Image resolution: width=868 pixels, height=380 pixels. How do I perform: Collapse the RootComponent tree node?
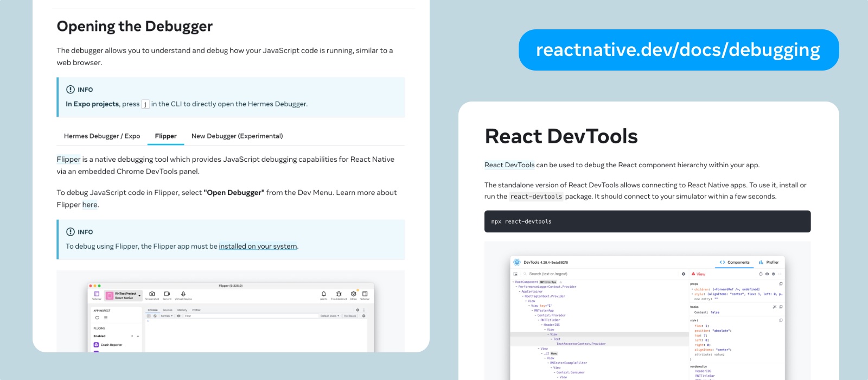pos(513,282)
